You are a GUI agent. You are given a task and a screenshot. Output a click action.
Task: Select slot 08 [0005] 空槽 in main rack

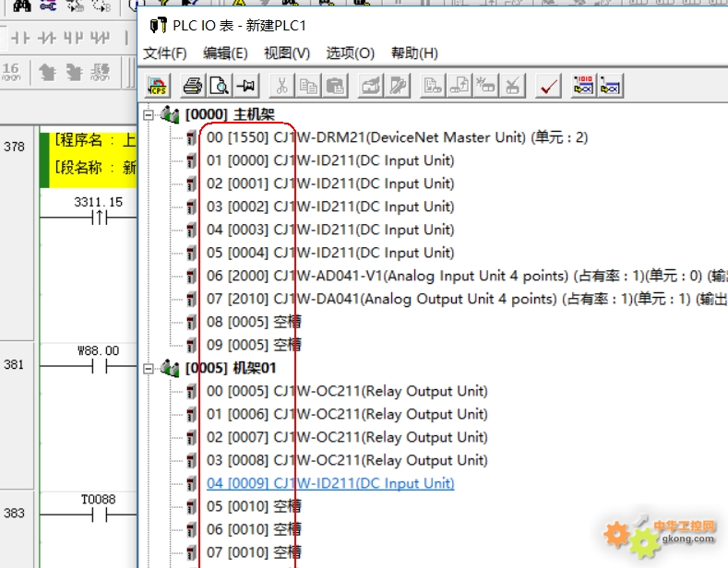click(x=254, y=322)
